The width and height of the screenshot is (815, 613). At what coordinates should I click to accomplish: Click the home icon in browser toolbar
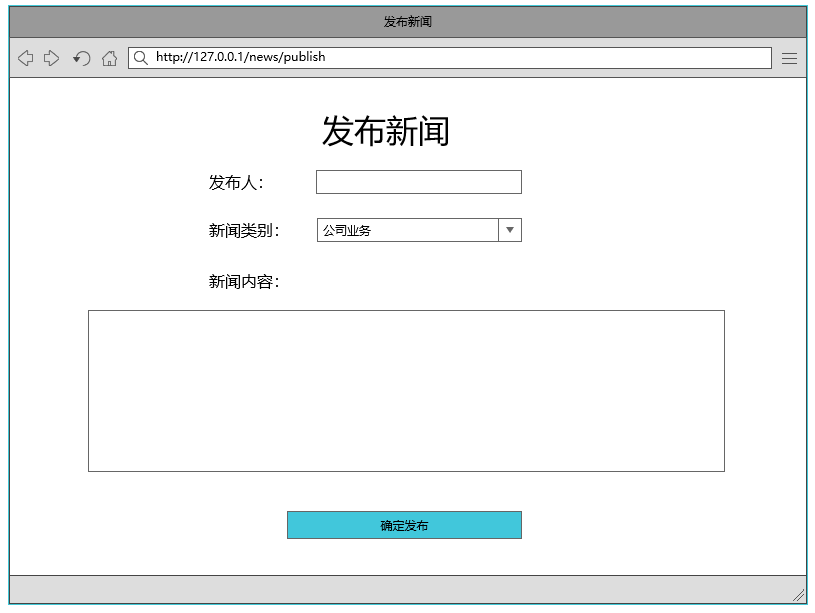[109, 57]
